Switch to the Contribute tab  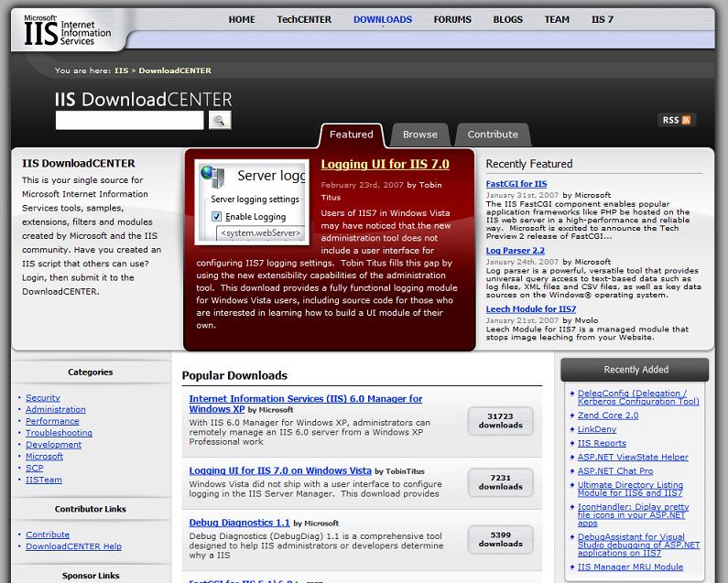[x=493, y=135]
